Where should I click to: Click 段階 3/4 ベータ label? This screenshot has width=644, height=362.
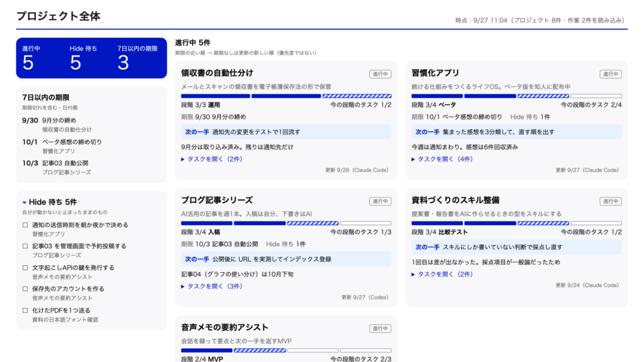pyautogui.click(x=434, y=105)
